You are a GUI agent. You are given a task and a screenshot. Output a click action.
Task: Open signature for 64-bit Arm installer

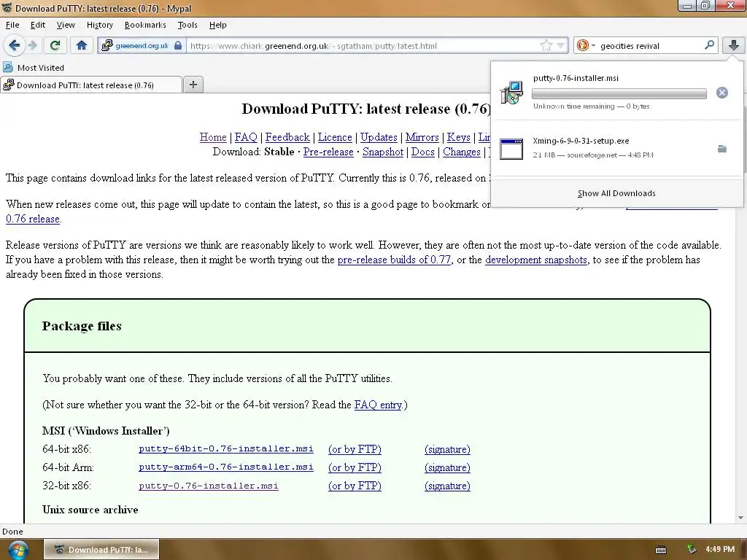[447, 467]
